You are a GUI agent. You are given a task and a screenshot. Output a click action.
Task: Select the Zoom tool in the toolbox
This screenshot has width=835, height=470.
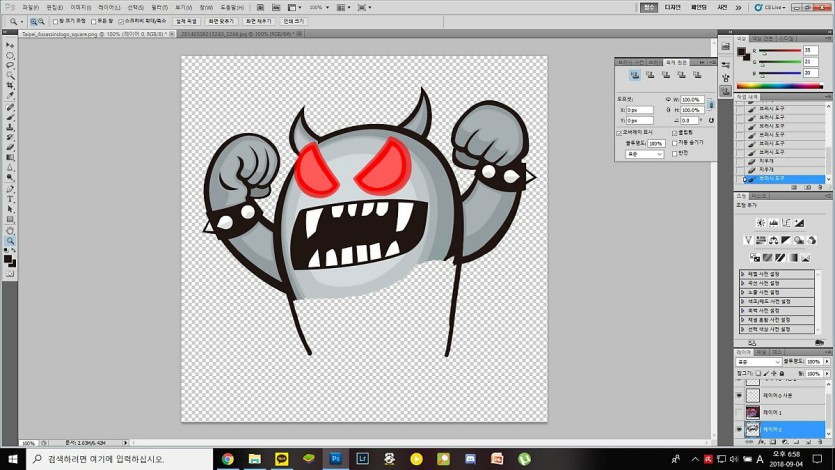[x=10, y=241]
